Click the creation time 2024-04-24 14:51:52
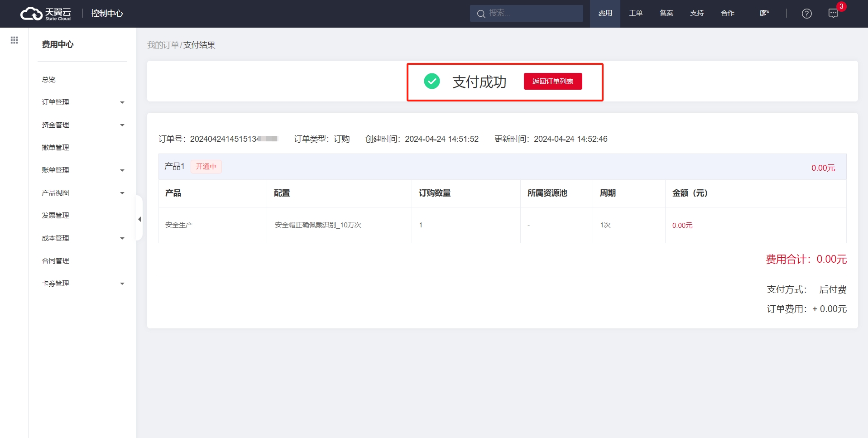Image resolution: width=868 pixels, height=438 pixels. (x=442, y=139)
